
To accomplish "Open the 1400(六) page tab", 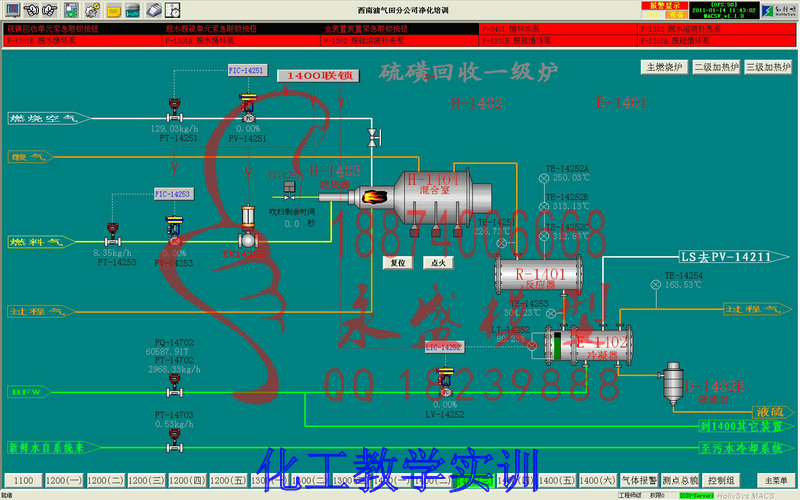I will click(x=597, y=481).
